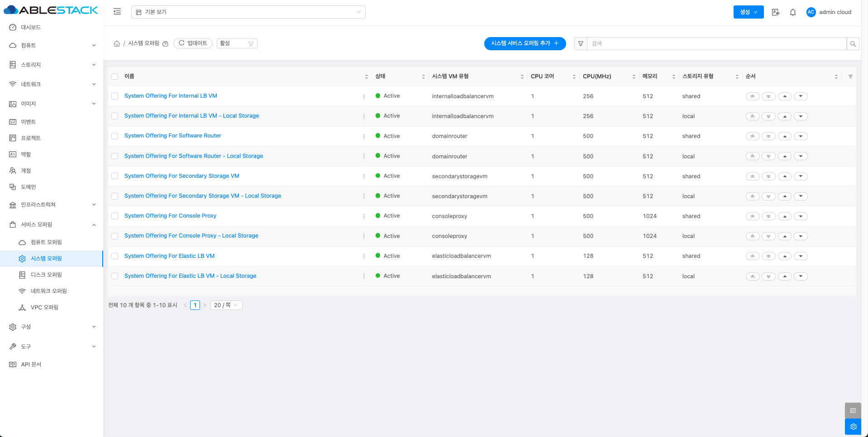Viewport: 868px width, 437px height.
Task: Tick the System Offering For Elastic LB VM checkbox
Action: tap(115, 256)
